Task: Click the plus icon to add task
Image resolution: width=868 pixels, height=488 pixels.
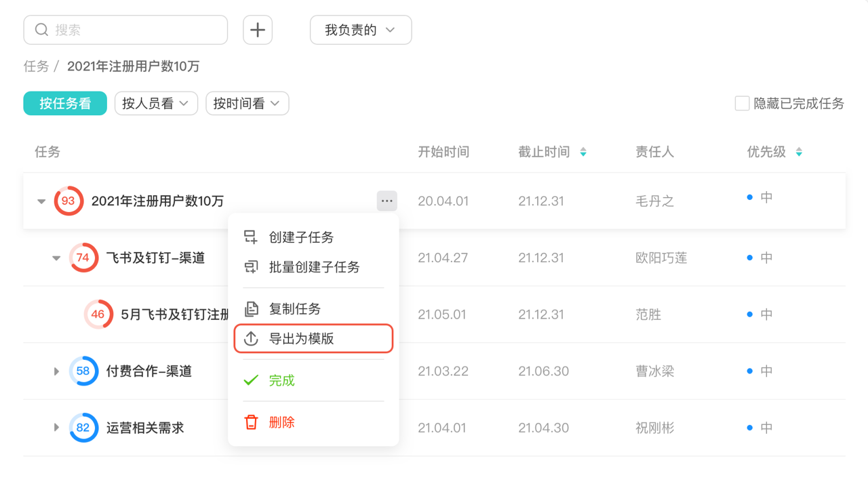Action: coord(258,30)
